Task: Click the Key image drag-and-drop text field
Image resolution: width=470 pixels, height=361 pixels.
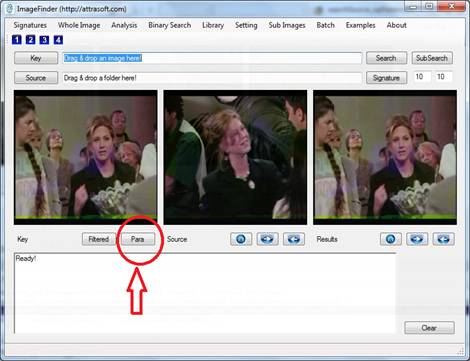Action: pyautogui.click(x=212, y=58)
